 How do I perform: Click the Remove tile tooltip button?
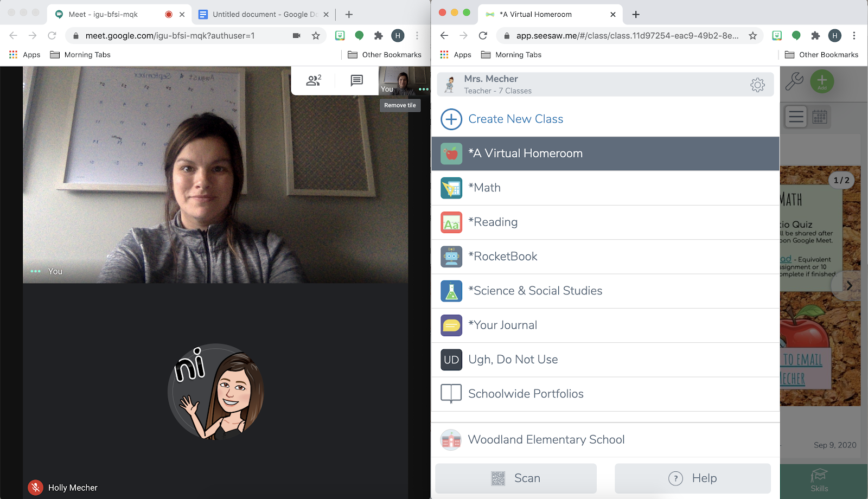click(x=400, y=105)
